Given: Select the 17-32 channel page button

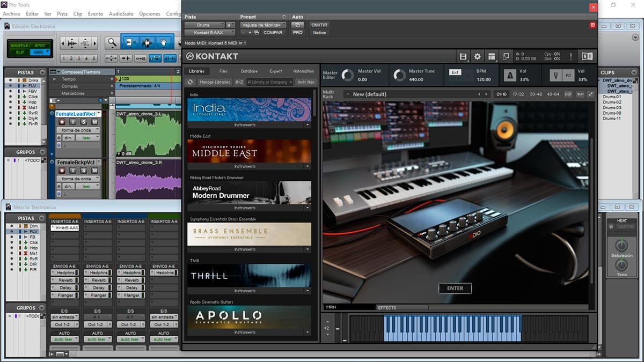Looking at the screenshot, I should click(x=518, y=94).
